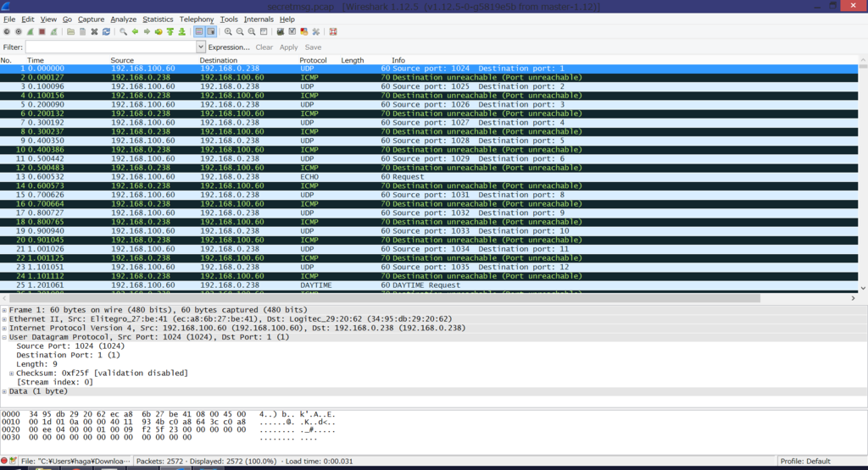The image size is (868, 470).
Task: Click the Expression... button
Action: [x=229, y=47]
